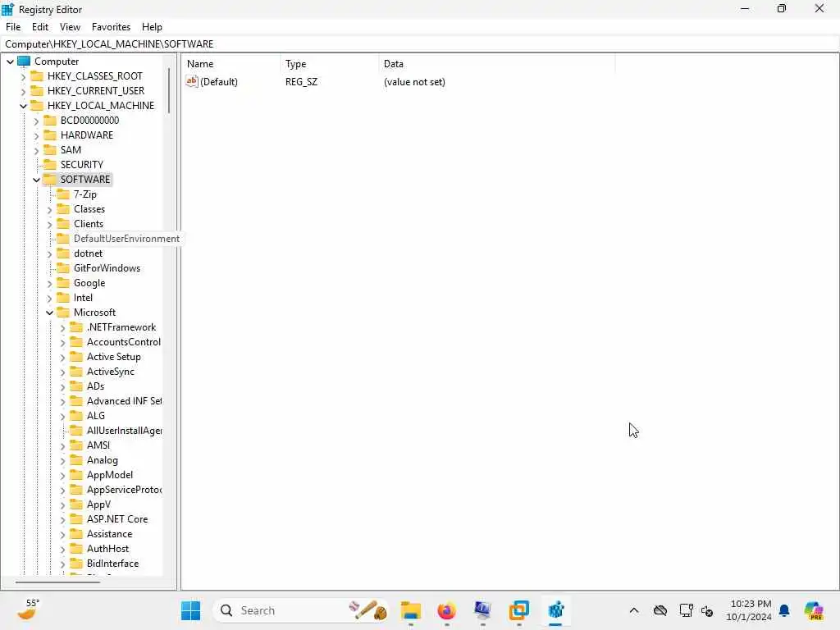Select the BidInterface key
The width and height of the screenshot is (840, 630).
click(112, 564)
